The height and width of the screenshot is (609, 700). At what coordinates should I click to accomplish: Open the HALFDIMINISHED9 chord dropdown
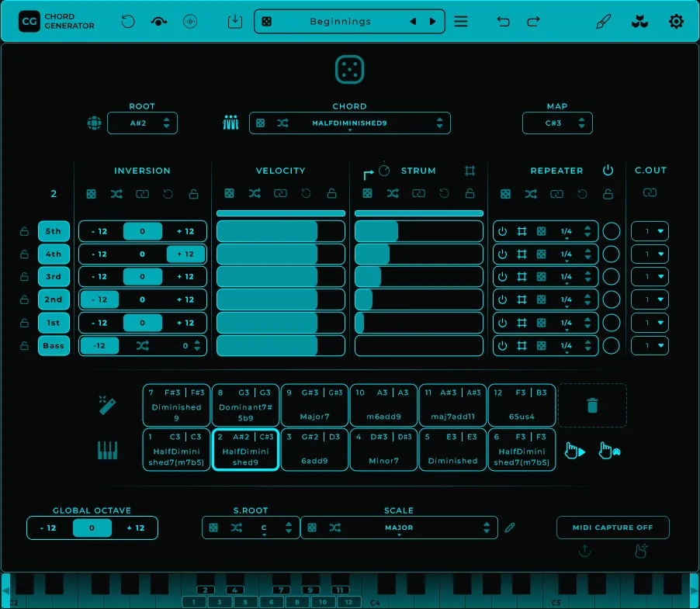pyautogui.click(x=349, y=123)
